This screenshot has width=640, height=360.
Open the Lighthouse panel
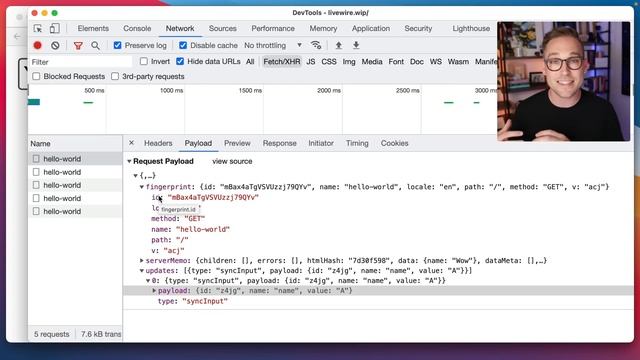point(471,29)
